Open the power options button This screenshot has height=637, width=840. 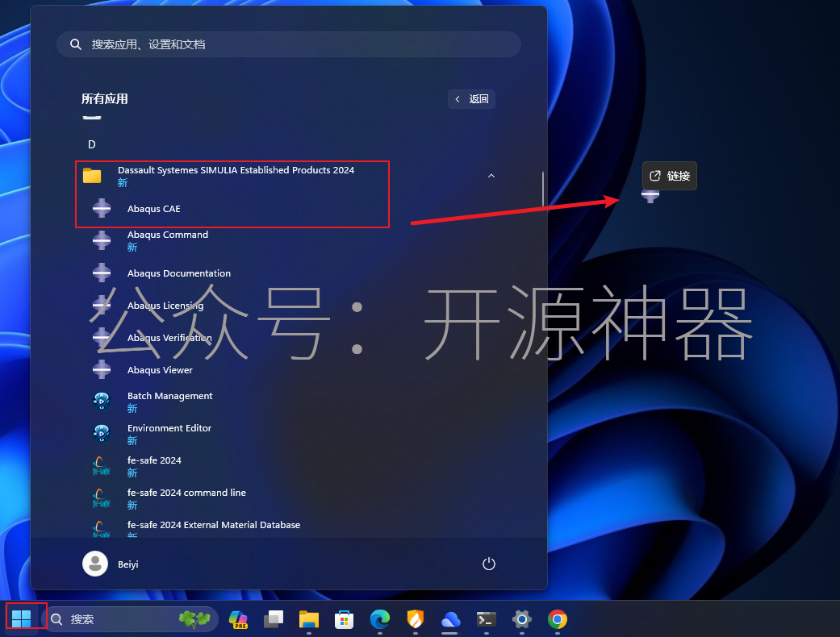pos(488,564)
